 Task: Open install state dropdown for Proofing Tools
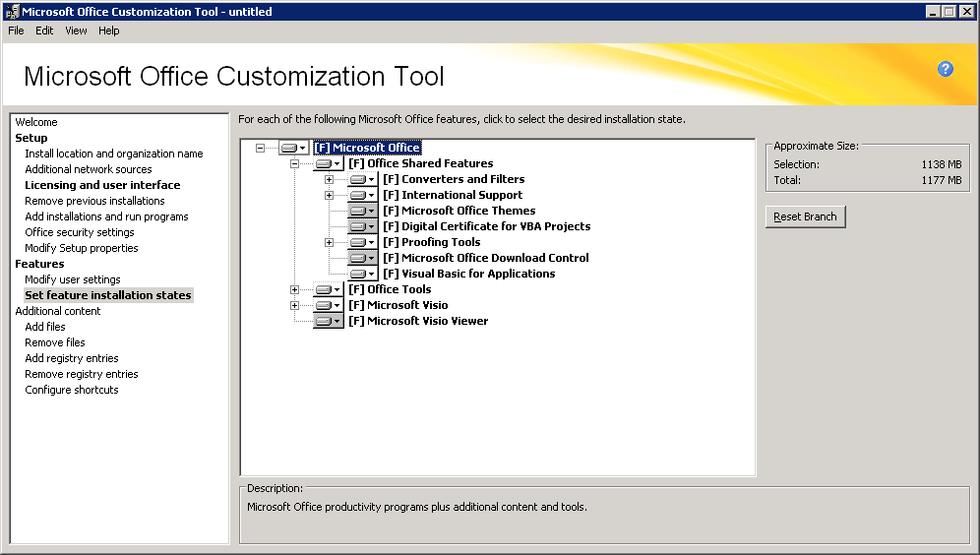point(362,242)
